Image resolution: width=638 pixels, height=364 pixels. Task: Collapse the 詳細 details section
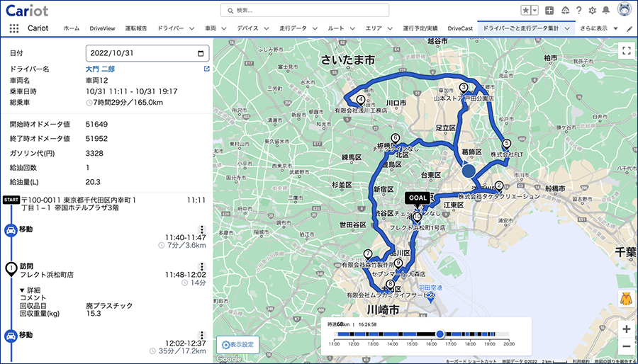[30, 290]
